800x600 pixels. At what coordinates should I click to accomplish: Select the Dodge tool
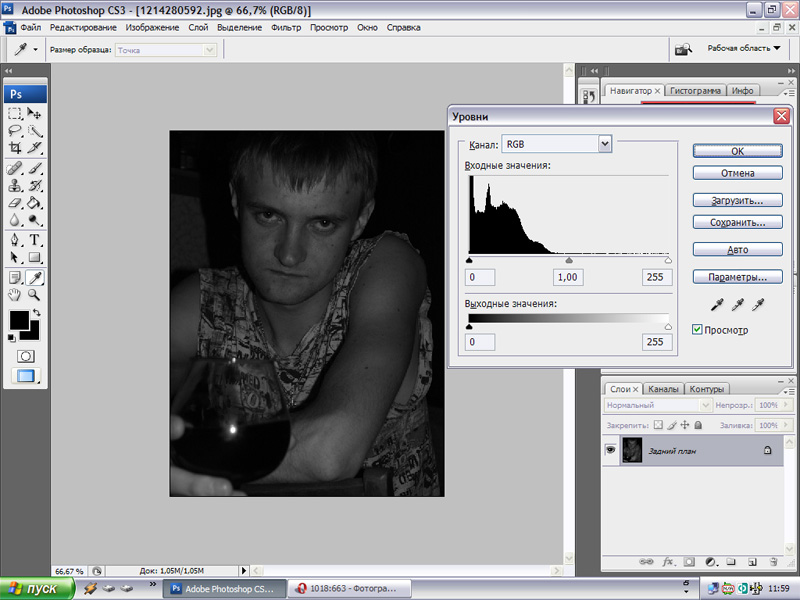click(34, 220)
